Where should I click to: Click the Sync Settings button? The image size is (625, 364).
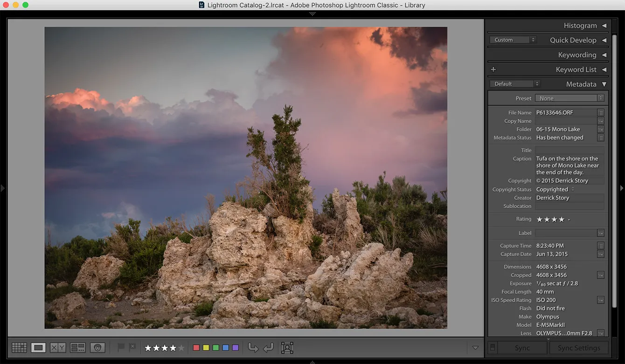coord(578,348)
